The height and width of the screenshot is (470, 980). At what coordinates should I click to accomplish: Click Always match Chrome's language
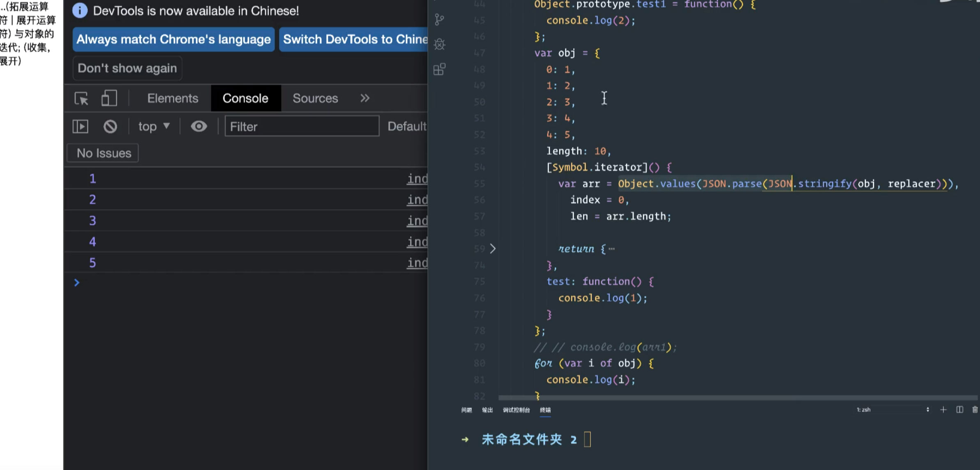pyautogui.click(x=173, y=39)
